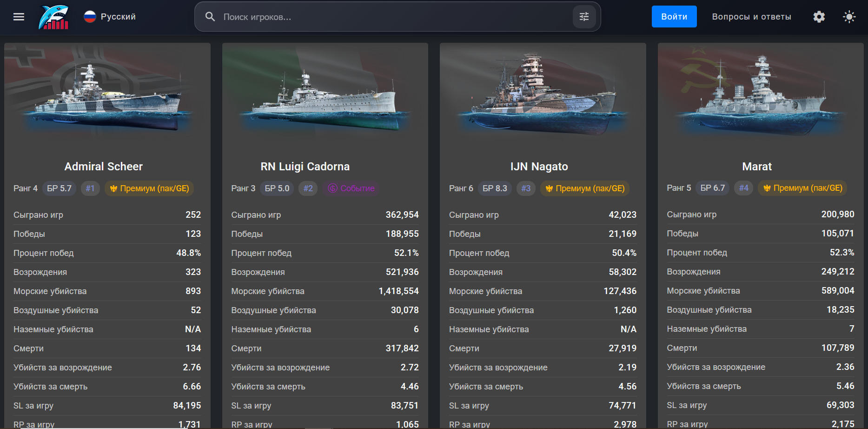The width and height of the screenshot is (868, 429).
Task: Click the shark logo home icon
Action: pyautogui.click(x=53, y=17)
